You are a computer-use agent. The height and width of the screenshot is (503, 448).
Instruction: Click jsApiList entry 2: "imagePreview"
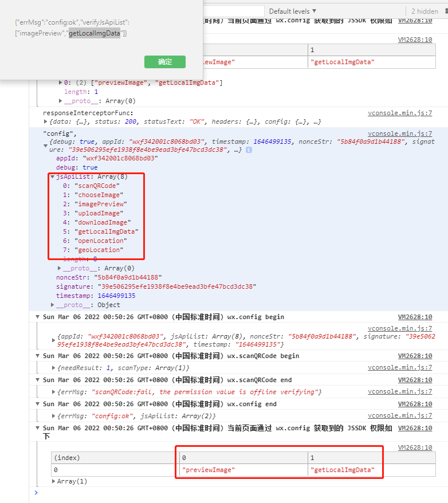click(x=95, y=204)
